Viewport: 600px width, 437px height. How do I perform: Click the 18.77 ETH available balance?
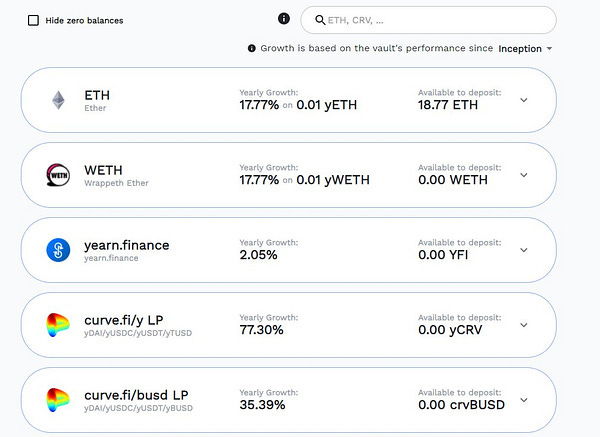pyautogui.click(x=448, y=104)
